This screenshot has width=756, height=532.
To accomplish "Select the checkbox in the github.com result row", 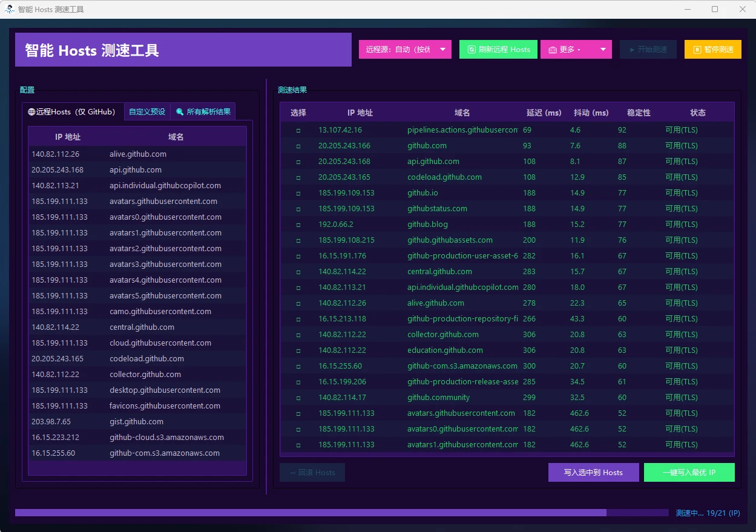I will pyautogui.click(x=298, y=146).
